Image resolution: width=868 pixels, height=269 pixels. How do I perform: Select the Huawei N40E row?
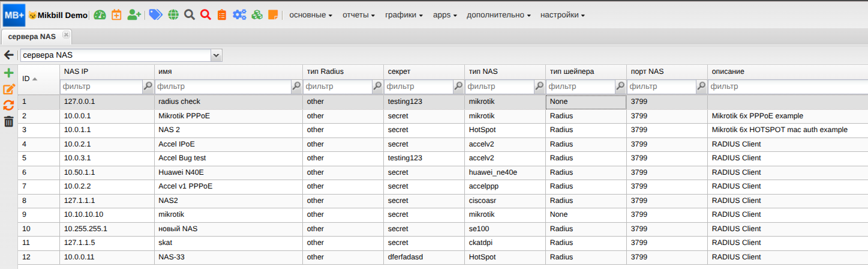pyautogui.click(x=180, y=172)
